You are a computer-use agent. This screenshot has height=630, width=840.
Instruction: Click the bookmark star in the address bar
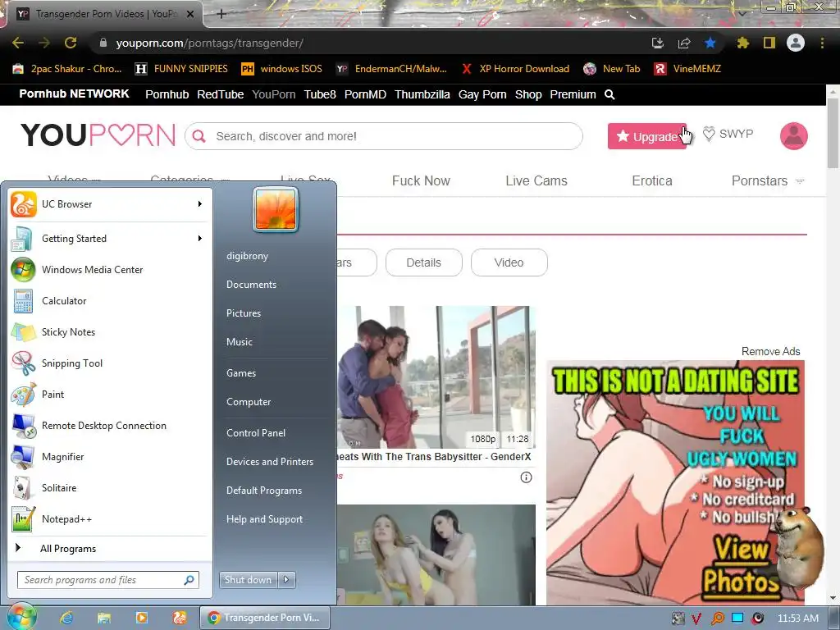point(710,43)
